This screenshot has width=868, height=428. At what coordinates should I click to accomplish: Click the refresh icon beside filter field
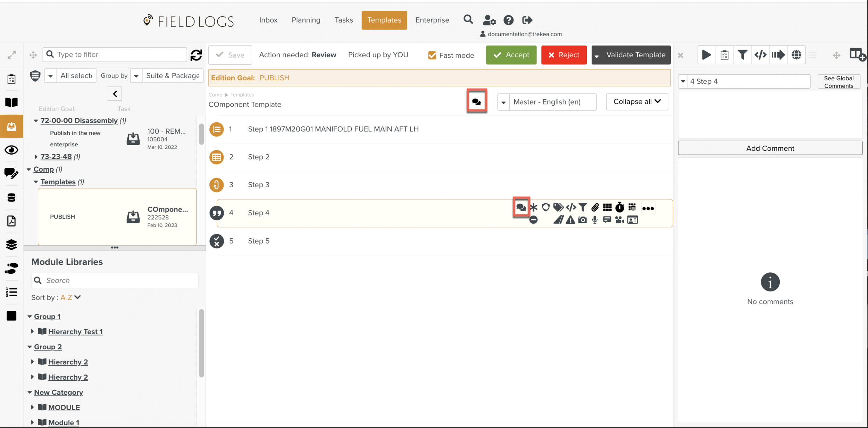pyautogui.click(x=196, y=55)
